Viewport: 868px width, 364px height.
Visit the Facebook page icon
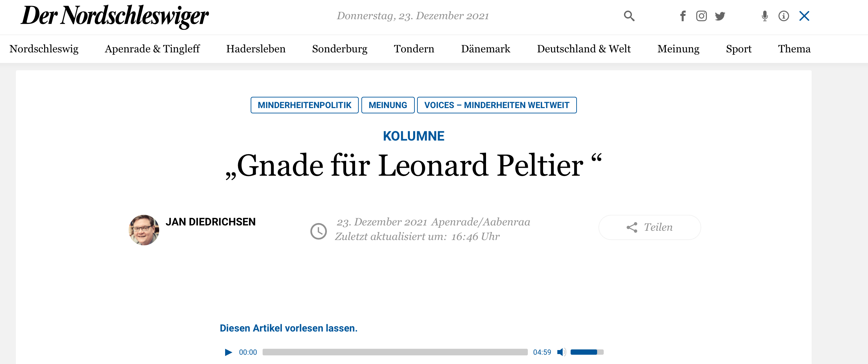coord(683,16)
